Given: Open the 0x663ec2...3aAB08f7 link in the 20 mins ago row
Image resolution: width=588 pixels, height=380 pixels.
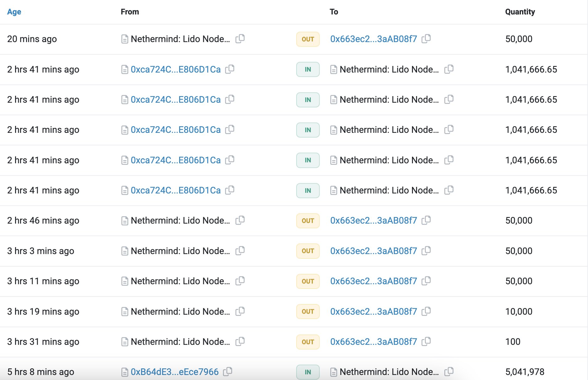Looking at the screenshot, I should 373,39.
